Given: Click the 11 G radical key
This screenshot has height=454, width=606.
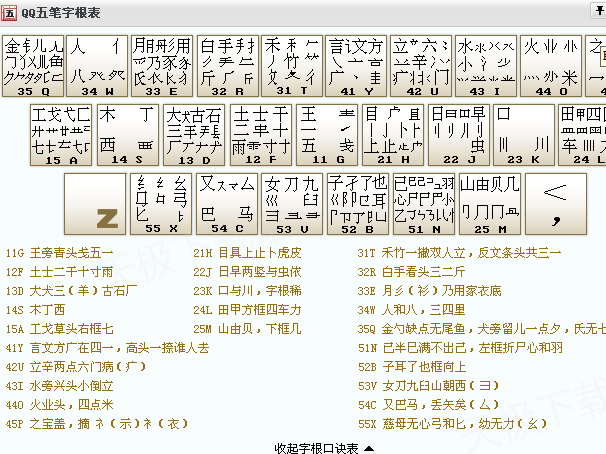Looking at the screenshot, I should tap(327, 135).
